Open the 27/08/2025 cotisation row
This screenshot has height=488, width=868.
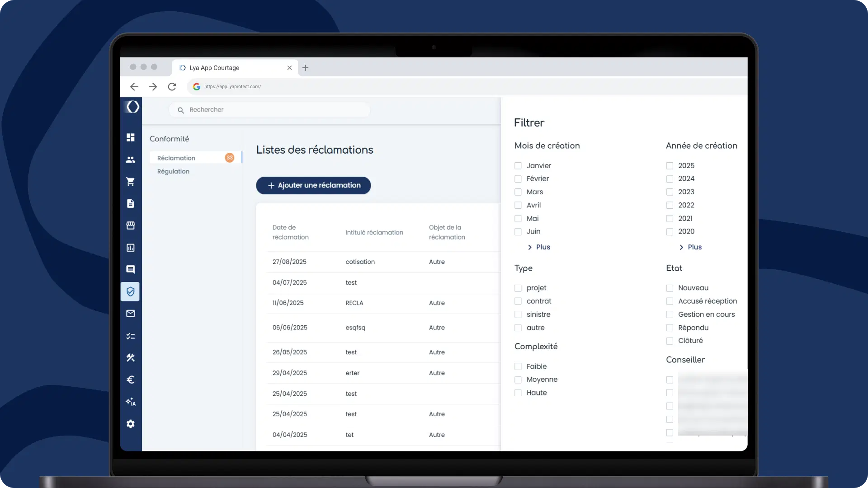(383, 262)
